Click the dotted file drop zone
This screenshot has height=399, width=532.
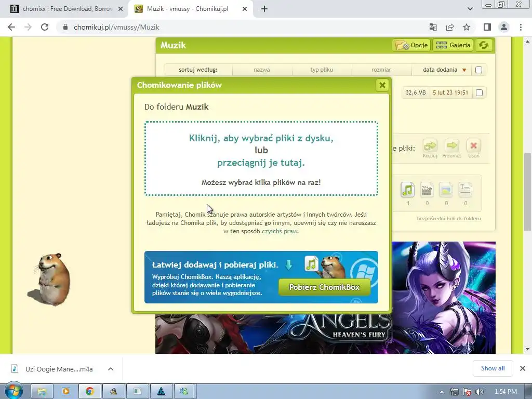261,158
